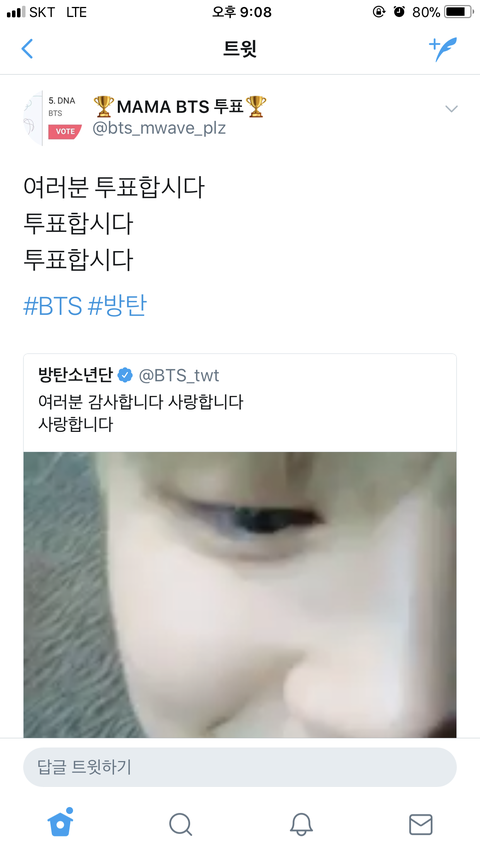This screenshot has width=480, height=853.
Task: Open the Search magnifier tab
Action: pyautogui.click(x=180, y=824)
